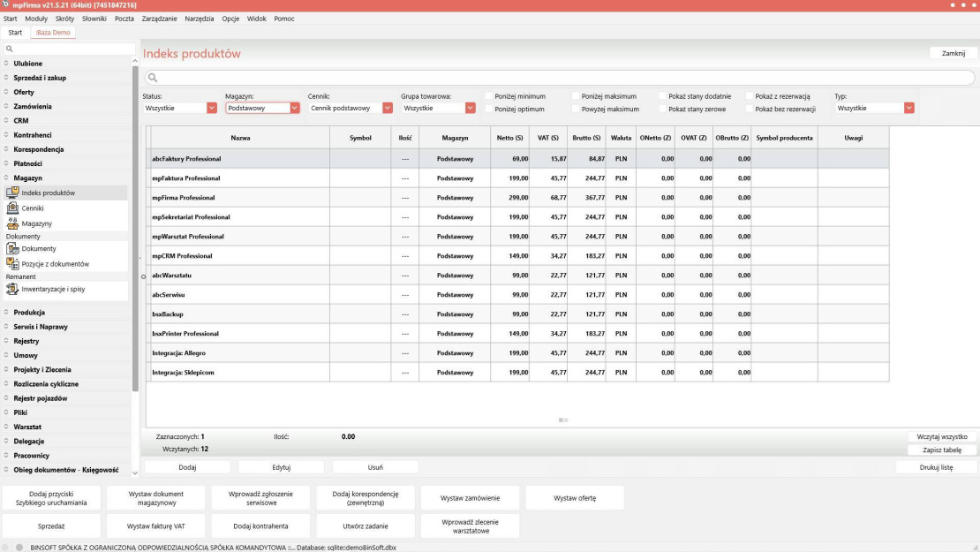Click the sidebar search field
The image size is (980, 552).
pos(68,49)
